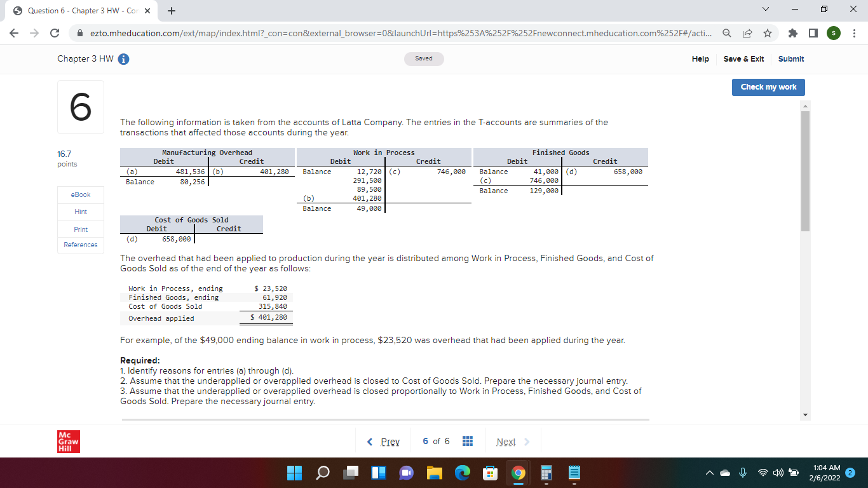Open the eBook resource
The width and height of the screenshot is (868, 488).
[81, 194]
